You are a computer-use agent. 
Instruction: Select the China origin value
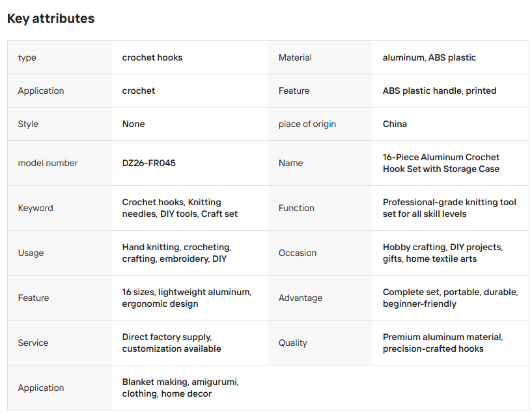click(x=395, y=124)
